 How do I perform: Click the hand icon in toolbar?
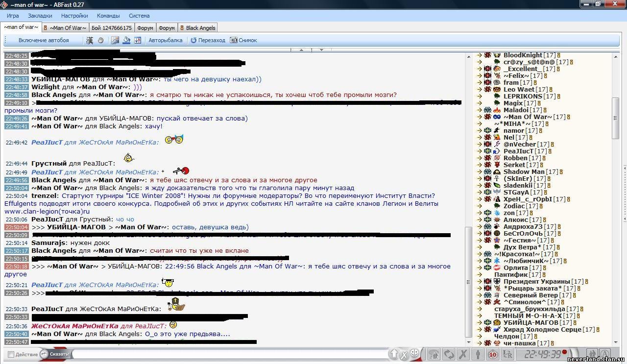[x=100, y=40]
